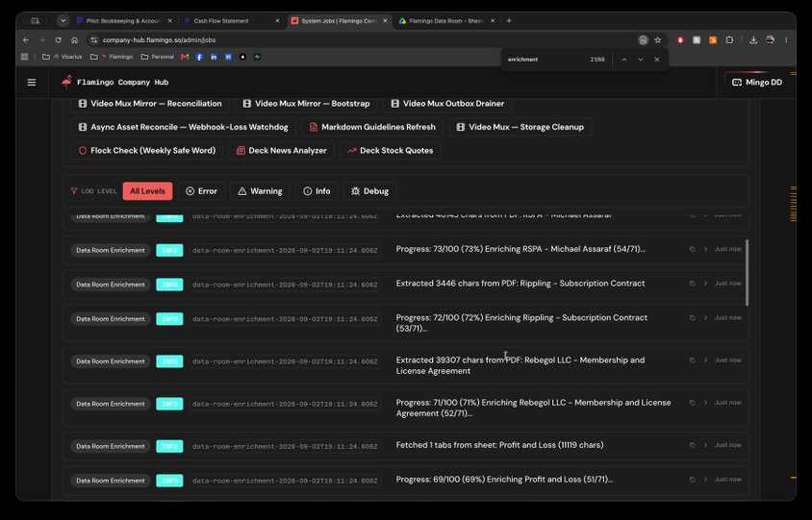The image size is (812, 520).
Task: Expand the Progress 71/100 Rebegol log row
Action: (x=705, y=403)
